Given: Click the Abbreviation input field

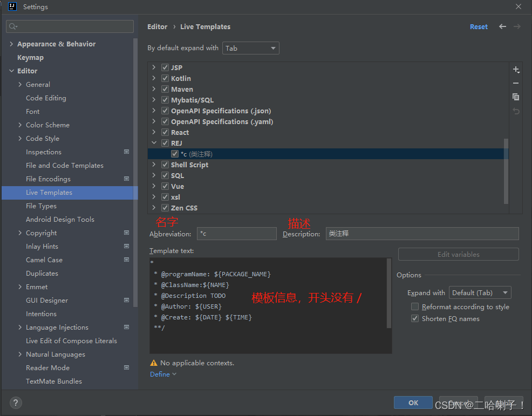Looking at the screenshot, I should pos(236,234).
